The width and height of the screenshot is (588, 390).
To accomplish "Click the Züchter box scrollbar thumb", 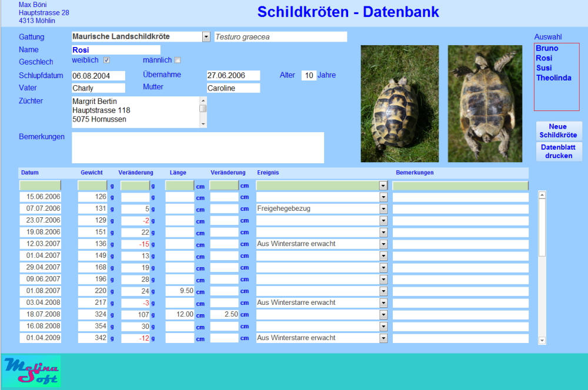I will coord(203,108).
